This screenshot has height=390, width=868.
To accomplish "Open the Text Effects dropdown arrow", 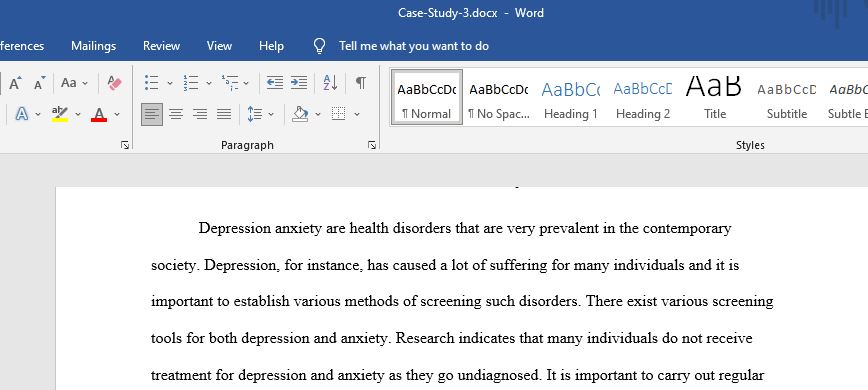I will pyautogui.click(x=38, y=115).
